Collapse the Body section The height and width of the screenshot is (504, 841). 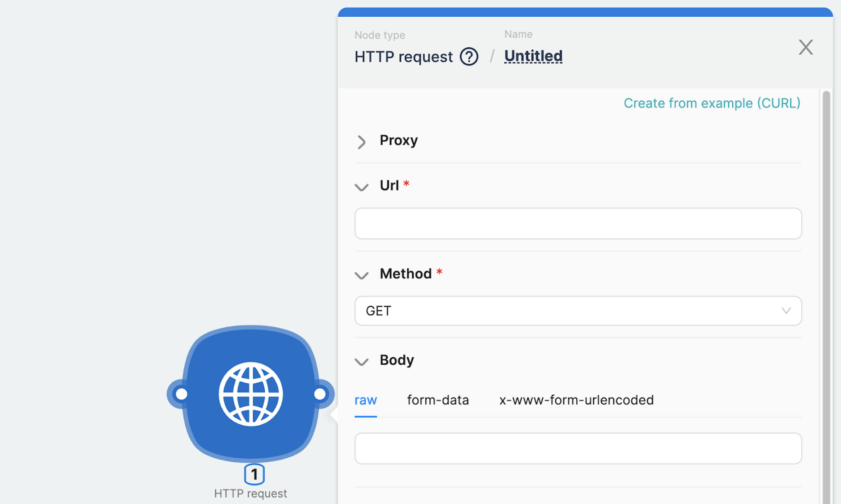click(361, 360)
